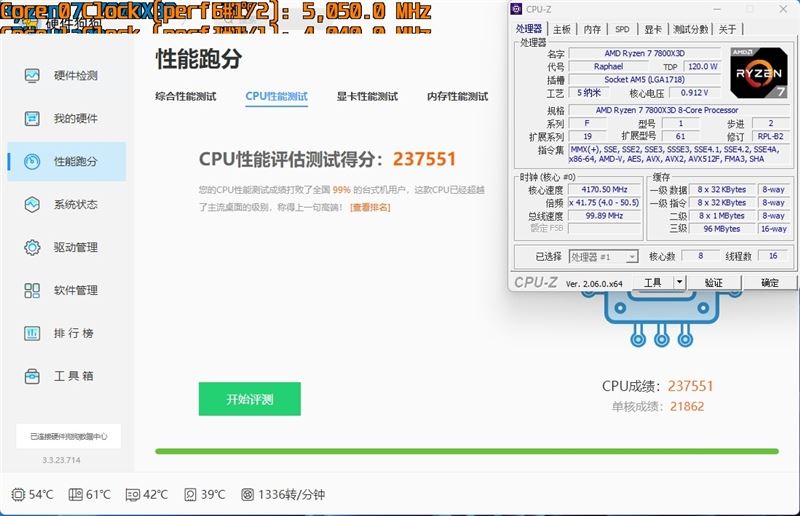Expand the 工具 dropdown arrow in CPU-Z
Screen dimensions: 800x516
pyautogui.click(x=679, y=282)
